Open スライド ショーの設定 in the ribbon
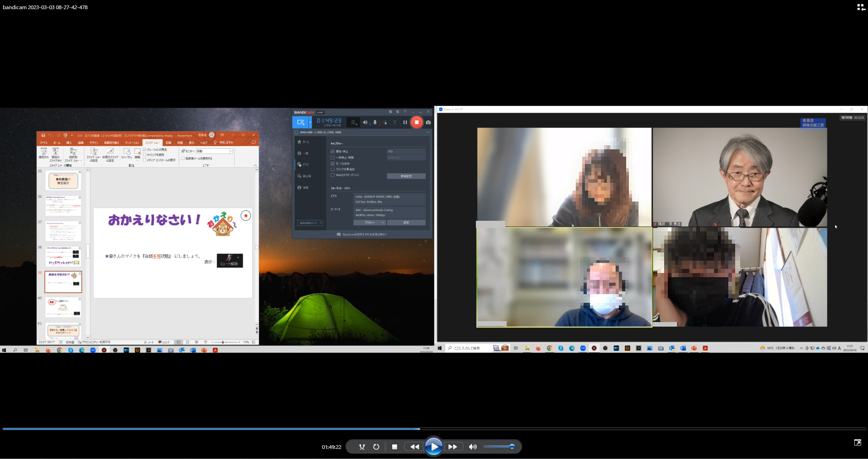 (x=94, y=155)
